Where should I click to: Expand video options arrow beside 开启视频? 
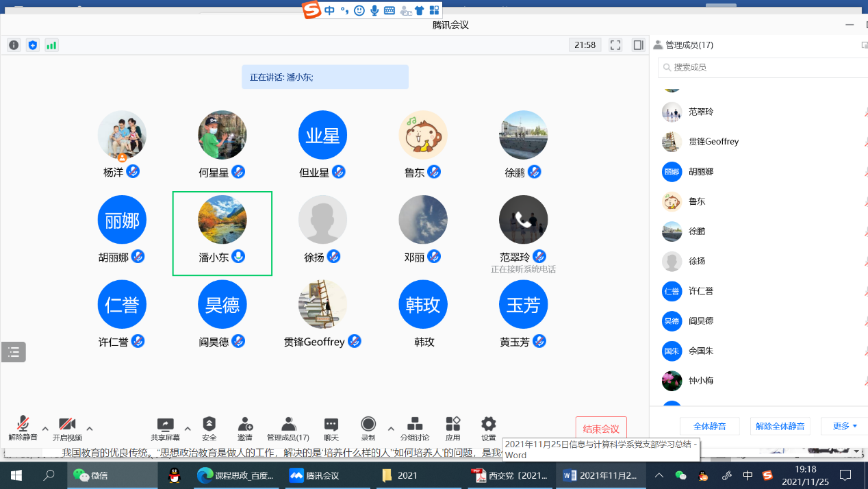(89, 429)
